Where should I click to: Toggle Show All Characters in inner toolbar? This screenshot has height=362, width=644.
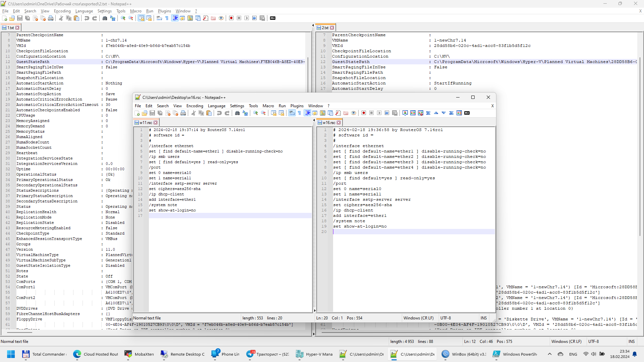(300, 113)
